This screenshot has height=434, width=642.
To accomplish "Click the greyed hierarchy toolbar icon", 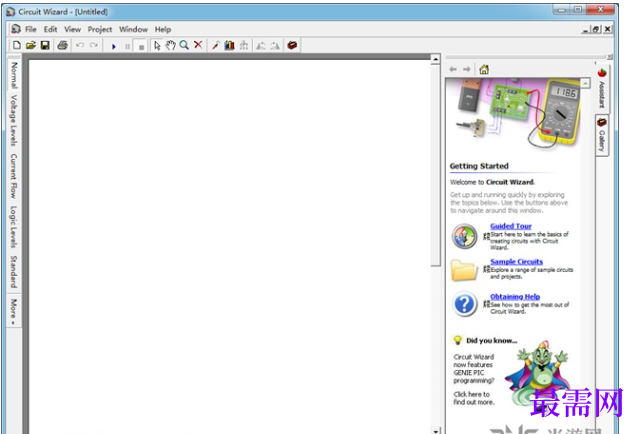I will pos(244,45).
